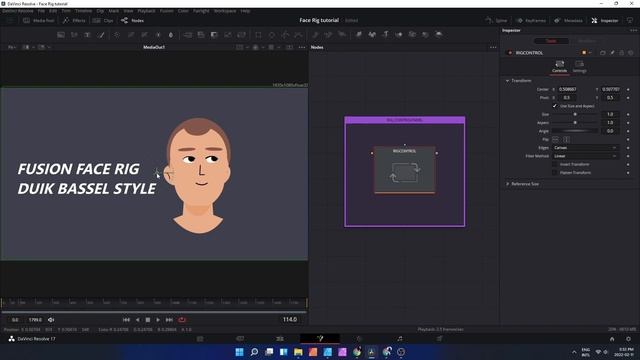Screen dimensions: 640x360
Task: Open the Fusion menu
Action: point(166,11)
